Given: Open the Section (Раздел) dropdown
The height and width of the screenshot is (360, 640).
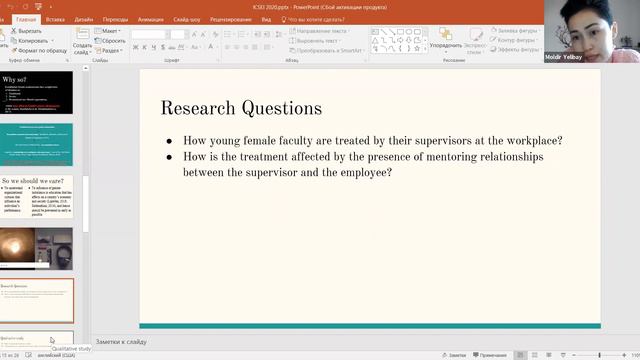Looking at the screenshot, I should click(109, 51).
